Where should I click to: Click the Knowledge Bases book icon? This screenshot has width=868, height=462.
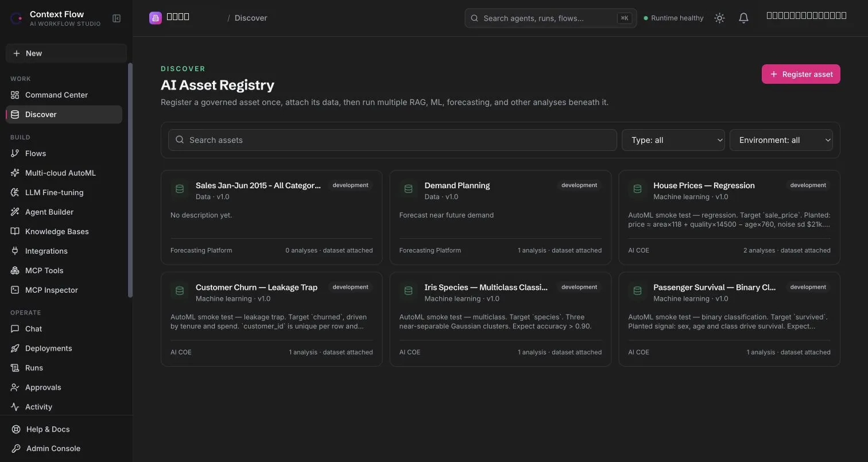[15, 231]
